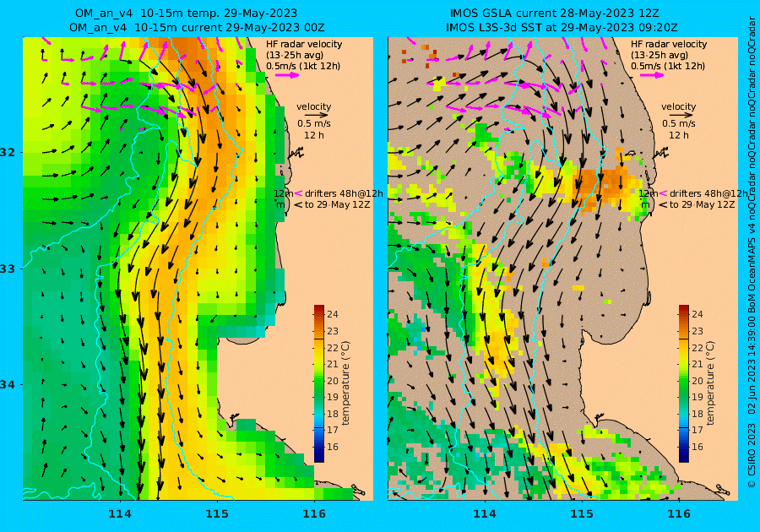Click the vertical CSIRO 2023 copyright text
760x532 pixels.
752,455
